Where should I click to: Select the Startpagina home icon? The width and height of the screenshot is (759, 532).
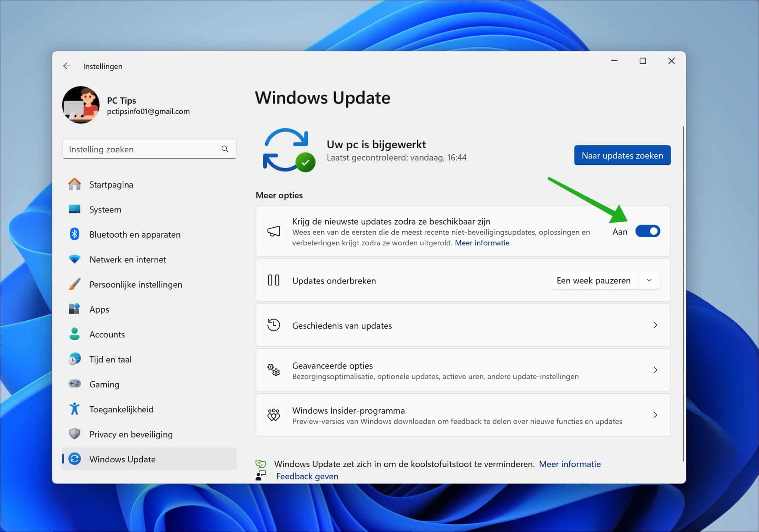point(75,184)
